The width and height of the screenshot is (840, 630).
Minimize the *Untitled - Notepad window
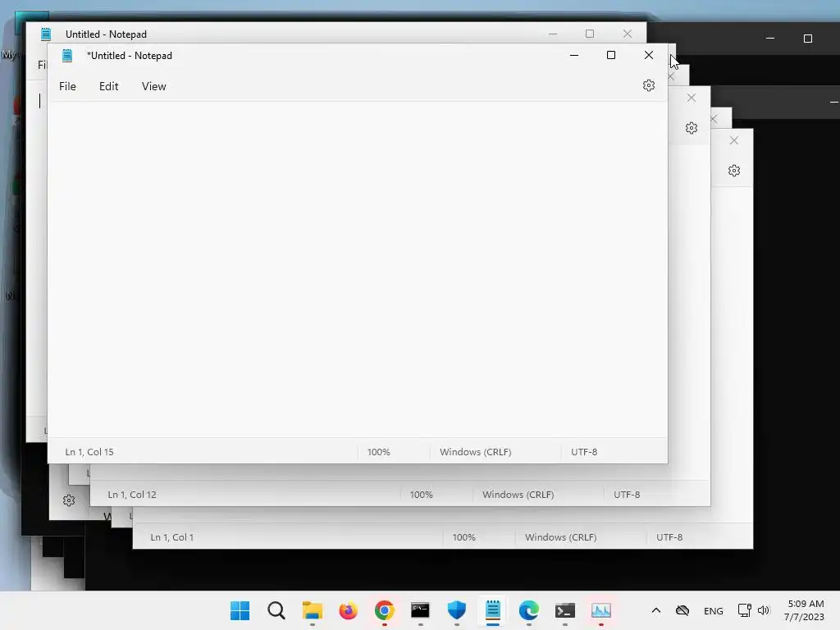click(x=573, y=55)
